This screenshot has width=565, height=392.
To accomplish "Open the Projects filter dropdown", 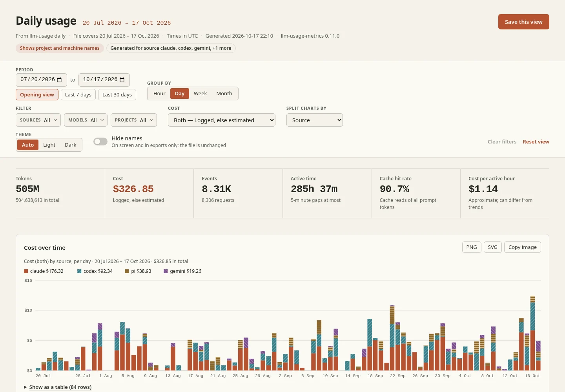I will click(x=134, y=120).
